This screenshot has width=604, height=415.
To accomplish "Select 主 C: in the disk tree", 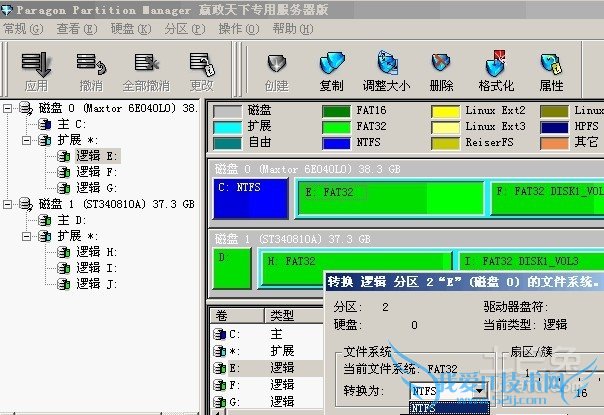I will click(x=72, y=124).
